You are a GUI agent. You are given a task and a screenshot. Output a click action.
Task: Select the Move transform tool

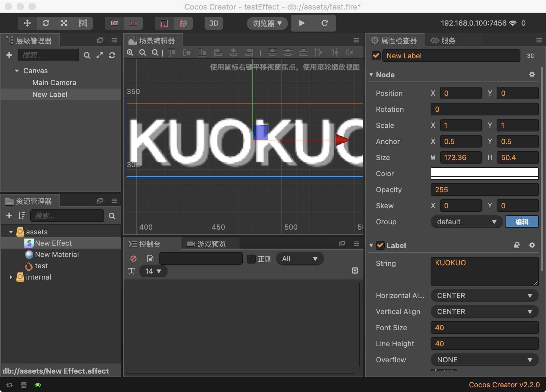[x=27, y=23]
